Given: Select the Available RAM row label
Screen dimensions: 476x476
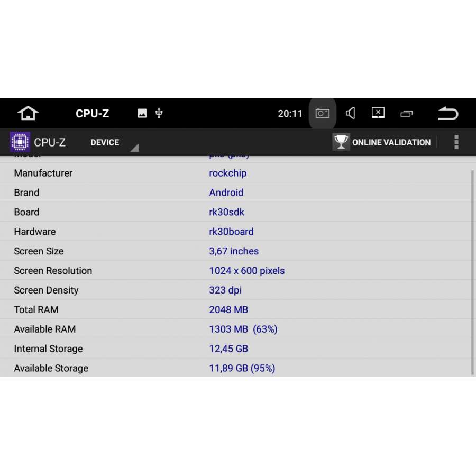Looking at the screenshot, I should coord(45,329).
